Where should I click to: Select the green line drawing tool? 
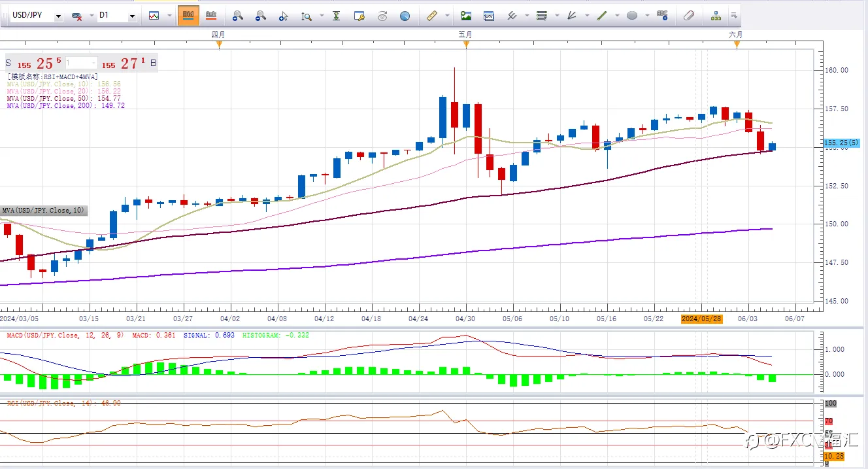[602, 16]
